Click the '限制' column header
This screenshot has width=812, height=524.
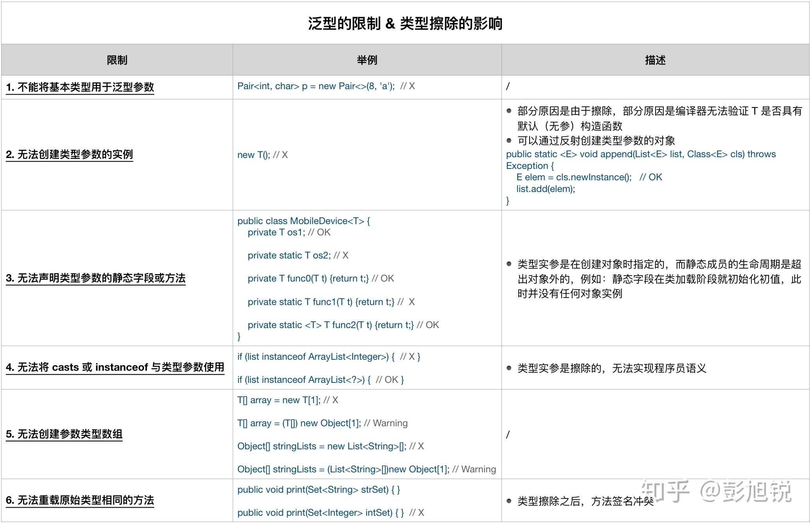[117, 60]
